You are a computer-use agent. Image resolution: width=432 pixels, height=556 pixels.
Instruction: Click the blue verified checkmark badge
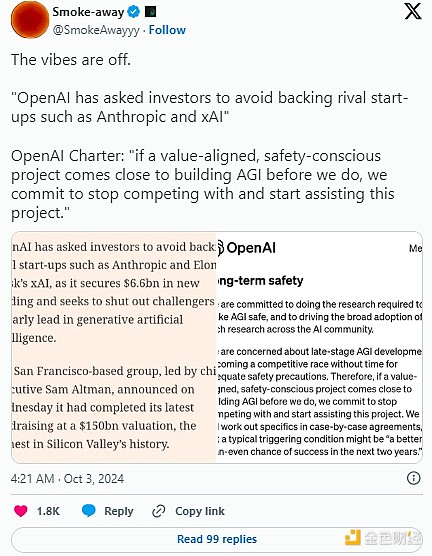point(134,12)
